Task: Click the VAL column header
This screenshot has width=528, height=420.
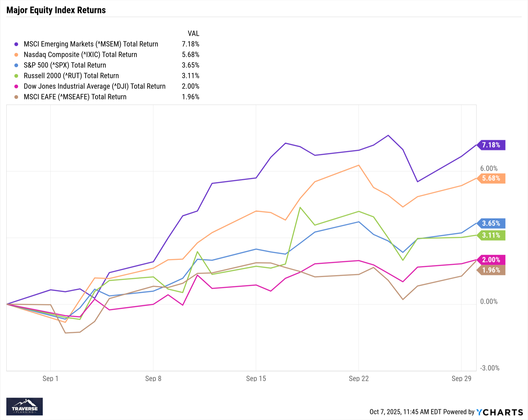Action: coord(194,34)
